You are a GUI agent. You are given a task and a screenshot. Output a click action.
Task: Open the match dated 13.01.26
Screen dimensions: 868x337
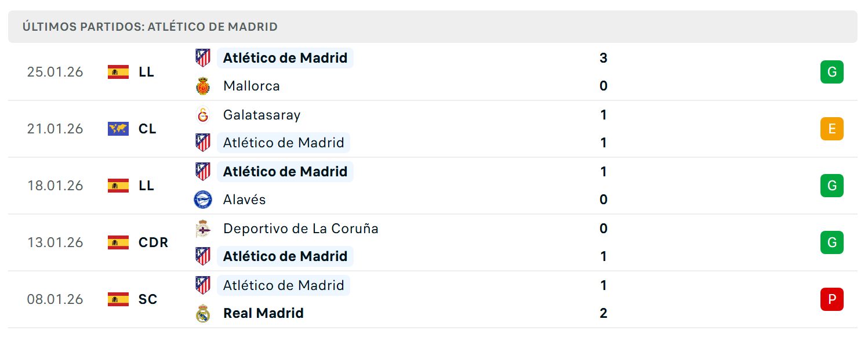(433, 242)
